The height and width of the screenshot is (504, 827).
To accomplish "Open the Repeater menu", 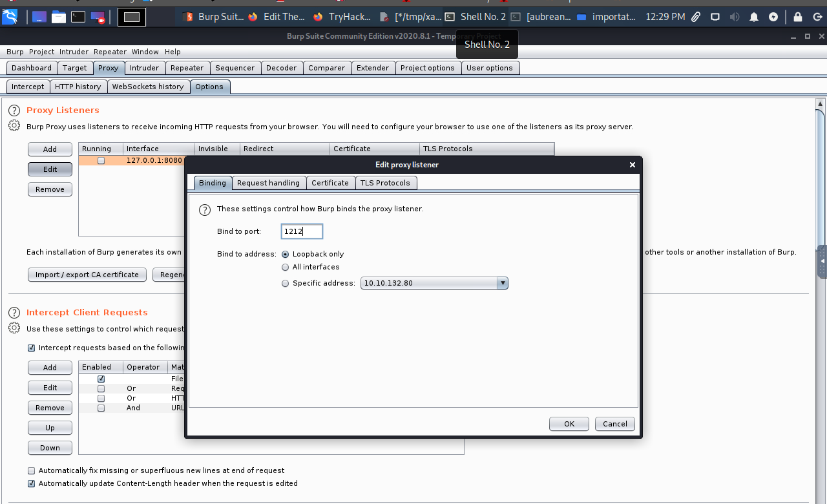I will 110,52.
